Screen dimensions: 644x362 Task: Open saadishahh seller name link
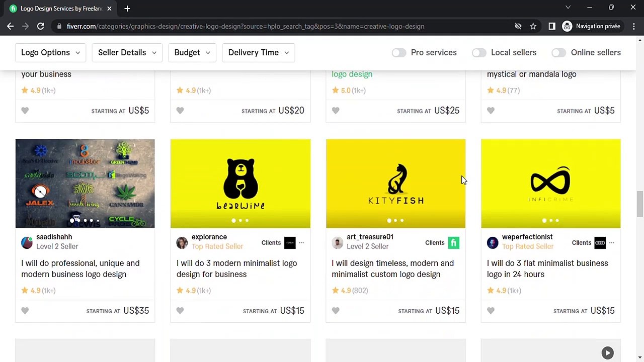pos(54,237)
